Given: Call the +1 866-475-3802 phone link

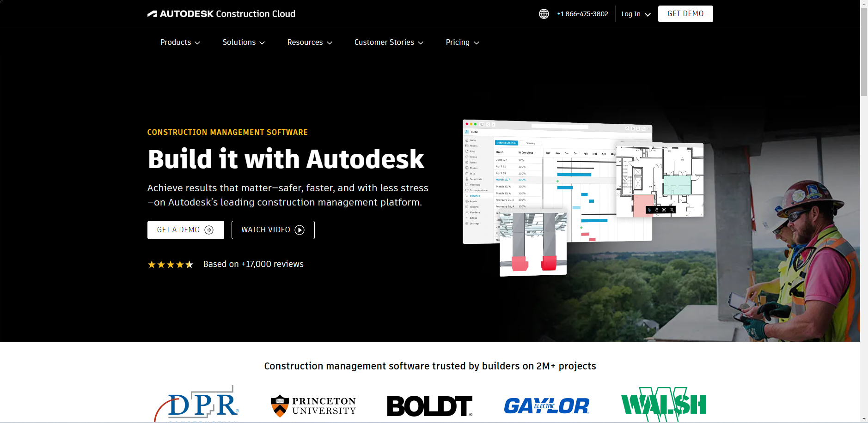Looking at the screenshot, I should (x=582, y=14).
